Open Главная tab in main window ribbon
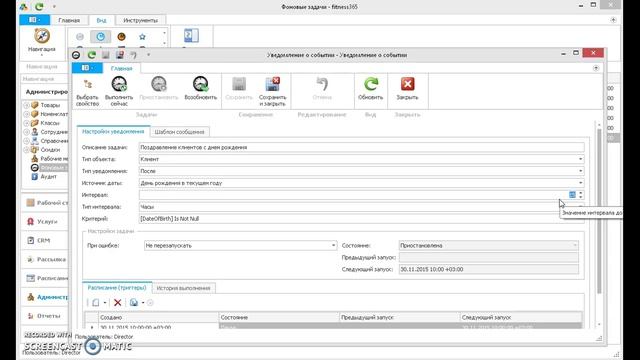 69,20
